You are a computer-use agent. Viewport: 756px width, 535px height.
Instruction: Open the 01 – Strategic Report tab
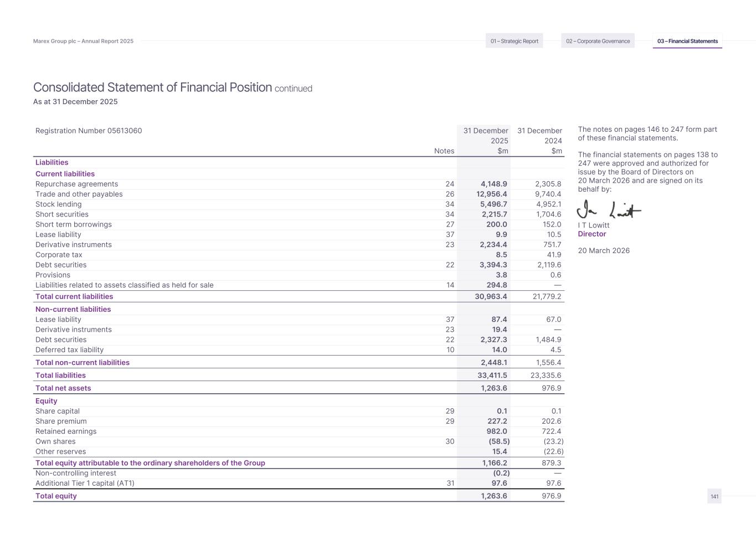click(x=514, y=41)
